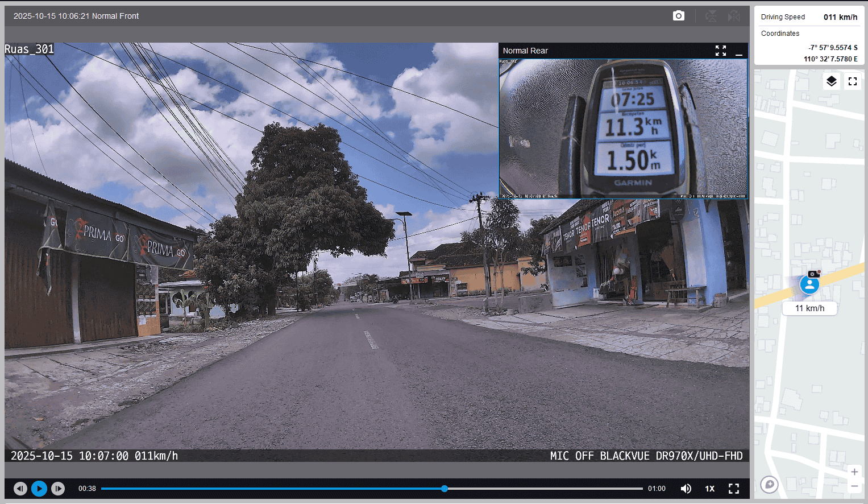Select the vehicle location marker on map

click(809, 284)
